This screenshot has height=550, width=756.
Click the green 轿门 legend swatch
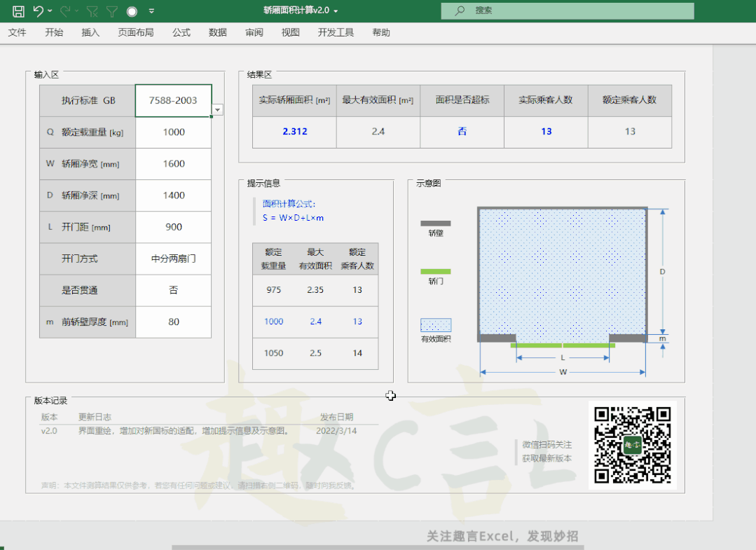pos(435,271)
